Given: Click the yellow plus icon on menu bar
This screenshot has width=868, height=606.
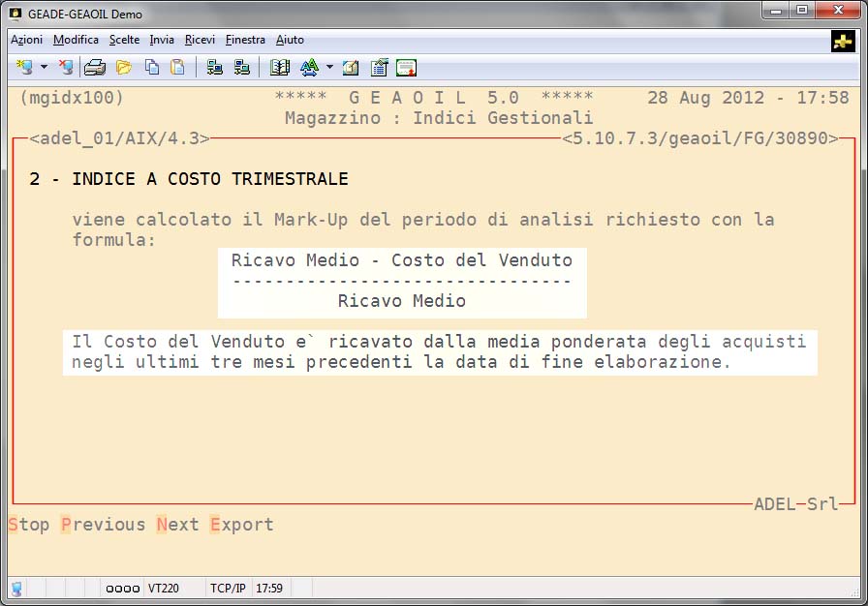Looking at the screenshot, I should tap(842, 41).
